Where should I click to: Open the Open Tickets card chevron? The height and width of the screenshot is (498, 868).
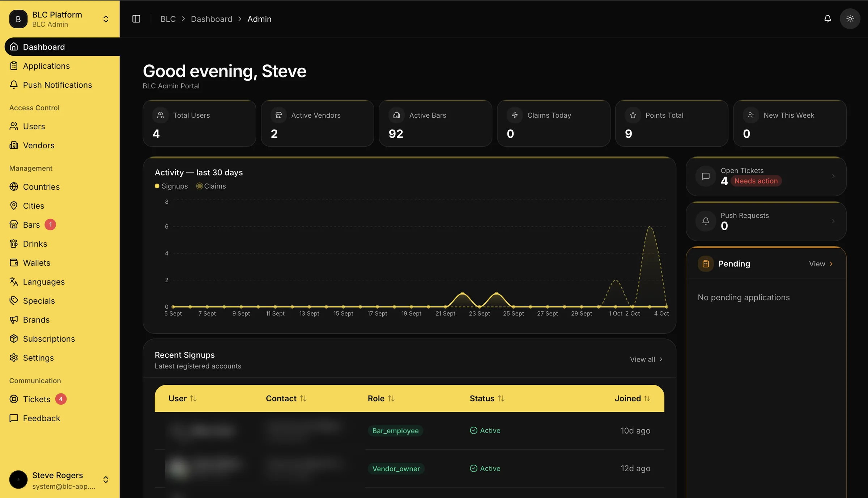click(x=833, y=176)
